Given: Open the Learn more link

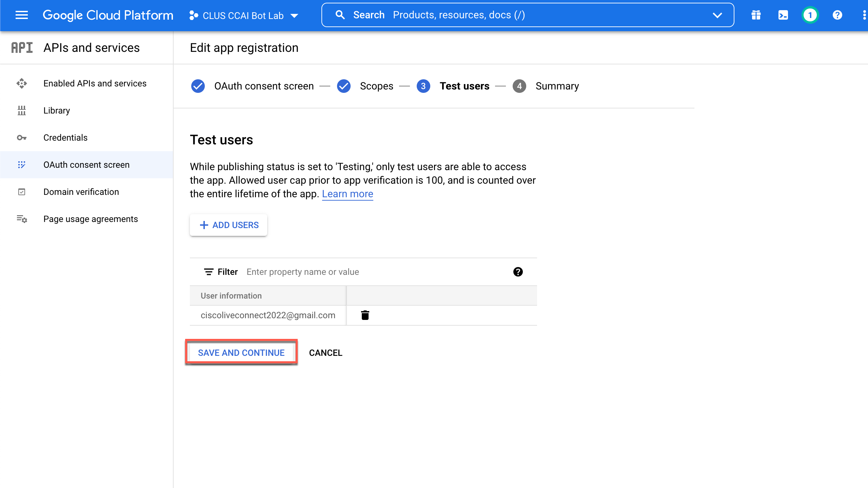Looking at the screenshot, I should coord(348,194).
